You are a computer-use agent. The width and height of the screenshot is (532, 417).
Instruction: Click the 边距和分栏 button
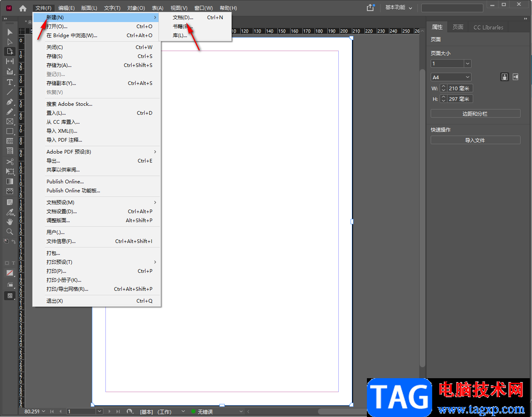pyautogui.click(x=475, y=114)
